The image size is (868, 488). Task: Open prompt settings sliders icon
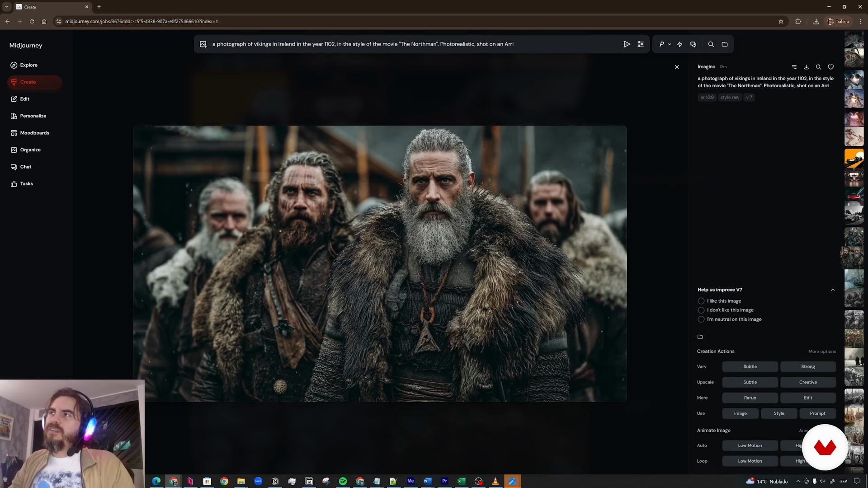pos(641,44)
